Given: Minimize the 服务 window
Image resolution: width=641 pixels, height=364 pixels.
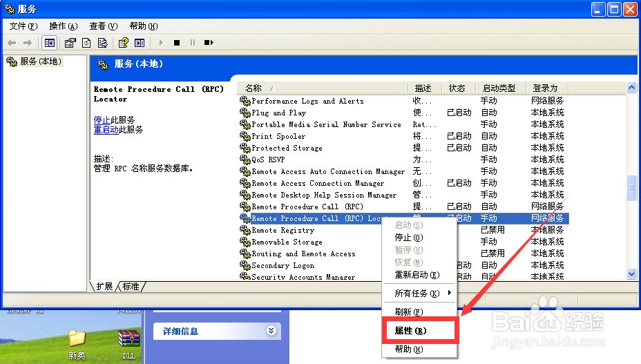Looking at the screenshot, I should pyautogui.click(x=598, y=9).
